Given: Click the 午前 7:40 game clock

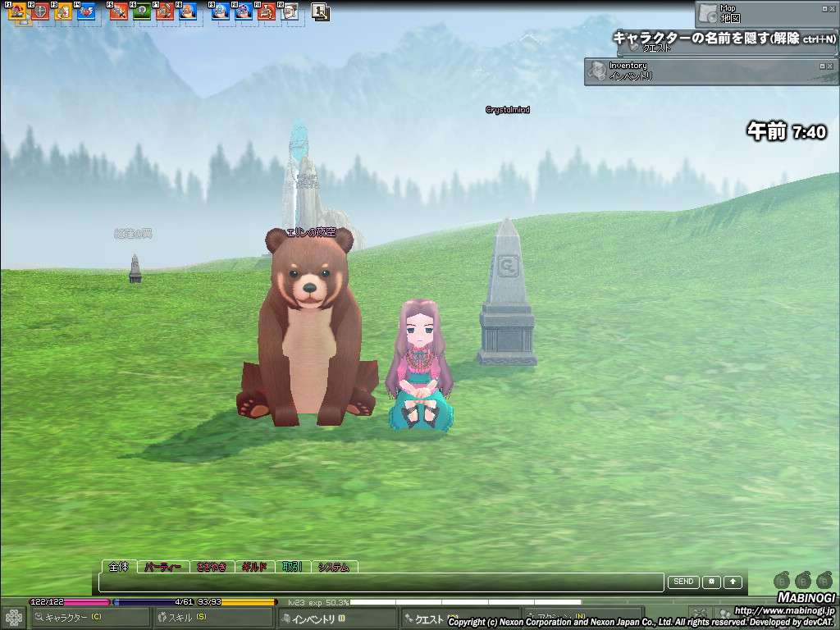Looking at the screenshot, I should point(787,131).
